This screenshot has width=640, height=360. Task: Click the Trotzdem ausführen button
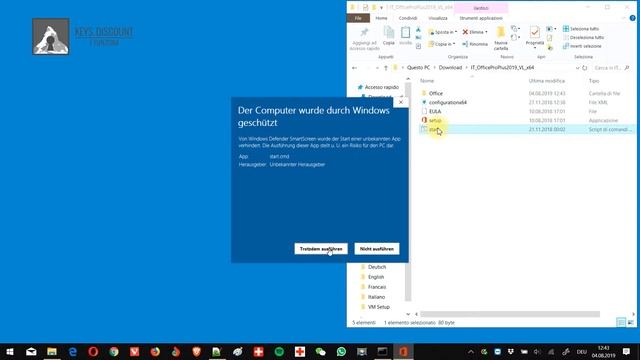(x=321, y=249)
